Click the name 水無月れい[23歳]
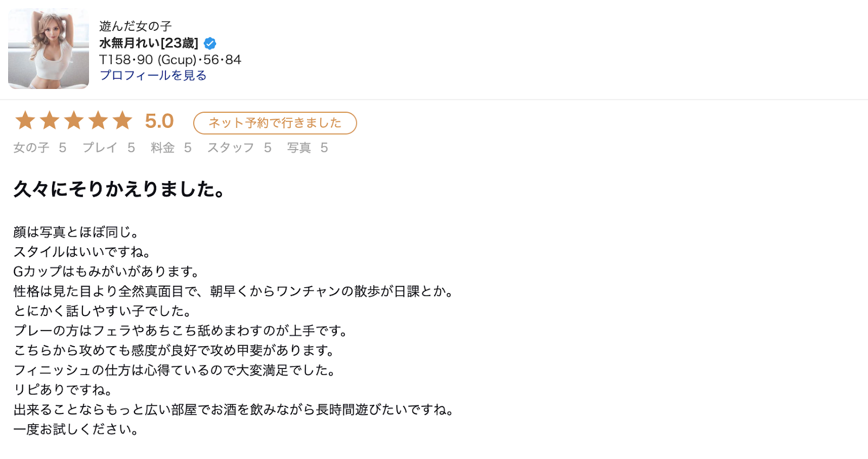The height and width of the screenshot is (459, 868). pyautogui.click(x=149, y=43)
